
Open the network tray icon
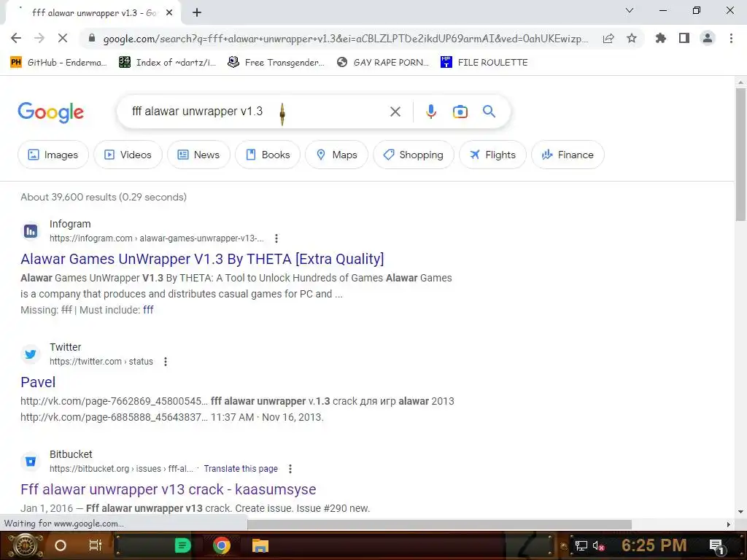click(581, 545)
